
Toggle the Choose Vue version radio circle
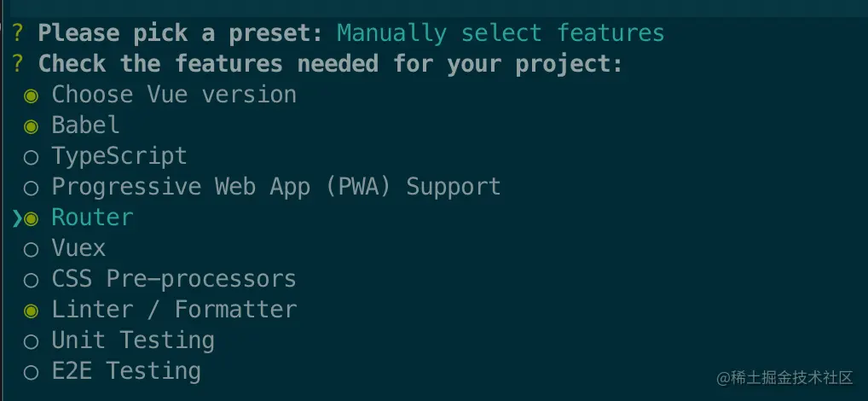[x=31, y=96]
